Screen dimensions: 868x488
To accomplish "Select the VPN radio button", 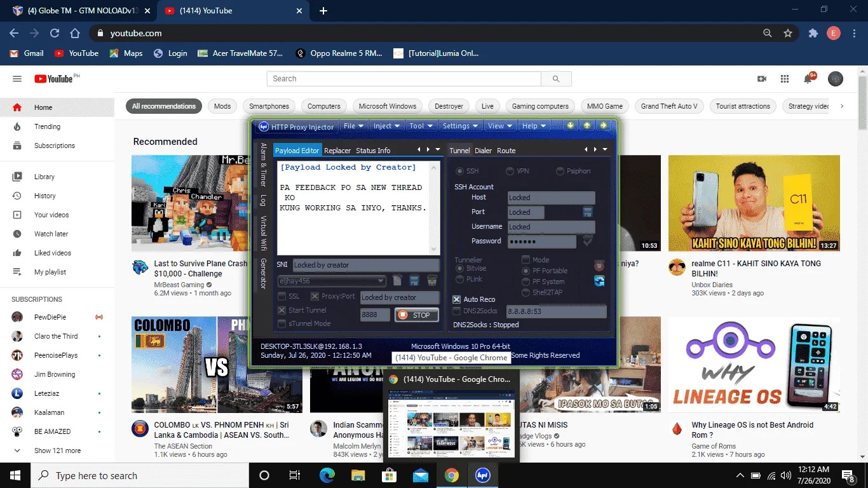I will pyautogui.click(x=510, y=172).
